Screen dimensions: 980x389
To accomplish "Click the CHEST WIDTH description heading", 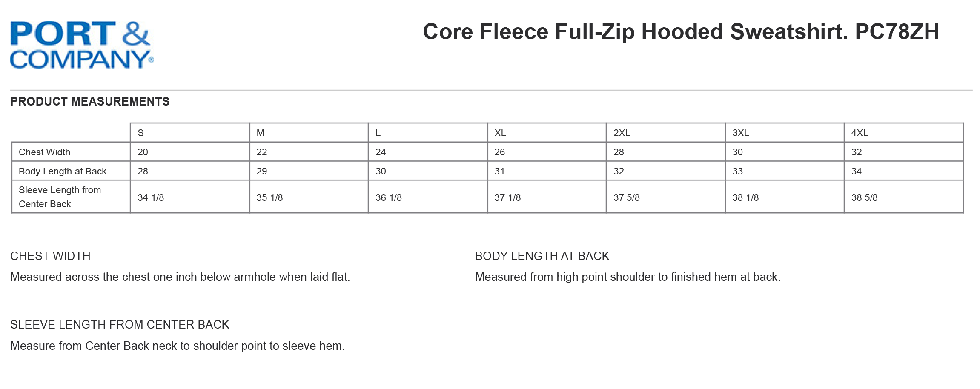I will (x=50, y=256).
